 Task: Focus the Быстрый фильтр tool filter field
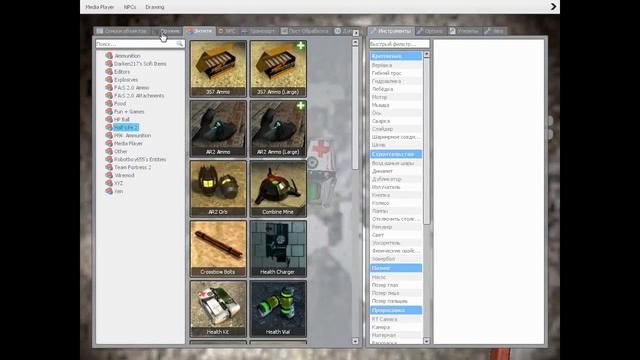[400, 44]
